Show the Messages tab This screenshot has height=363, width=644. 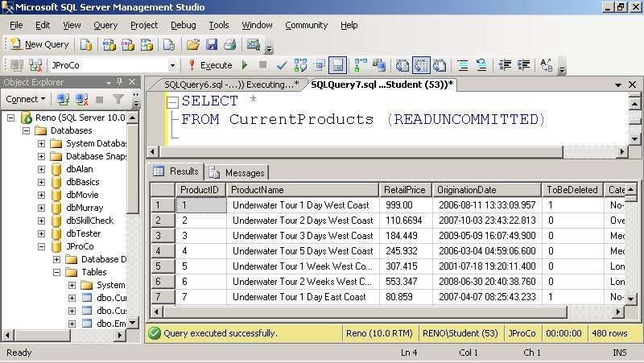[x=237, y=172]
